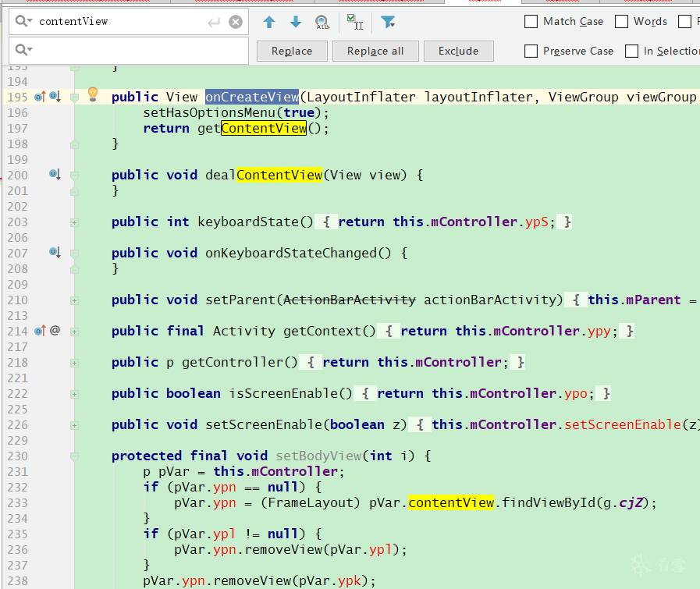Click the getController method name

coord(232,362)
